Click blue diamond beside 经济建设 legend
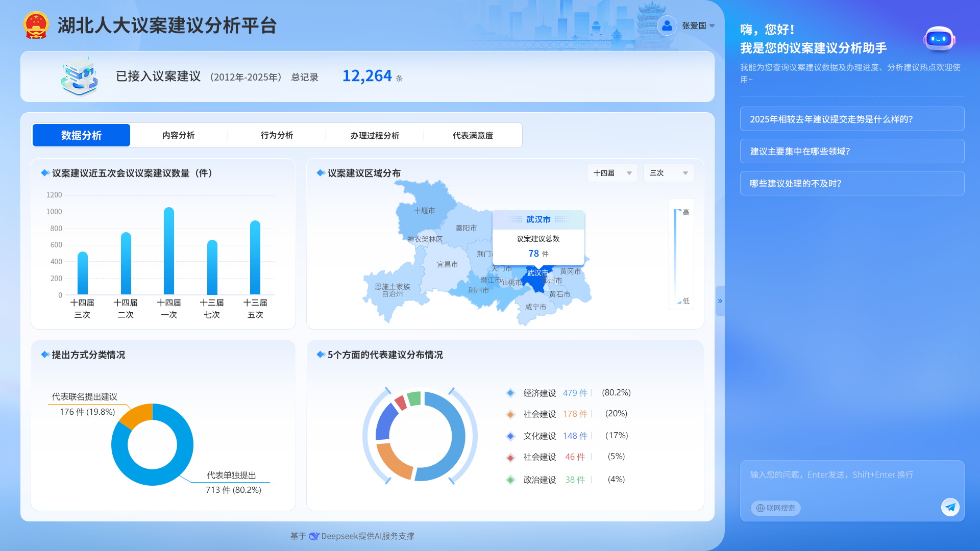This screenshot has width=980, height=551. pos(510,393)
